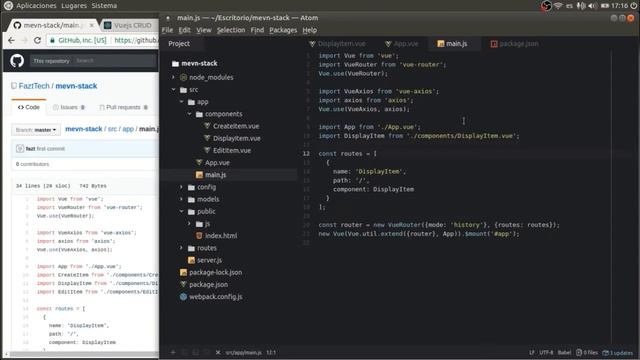
Task: Open the Lugares system menu
Action: 74,6
